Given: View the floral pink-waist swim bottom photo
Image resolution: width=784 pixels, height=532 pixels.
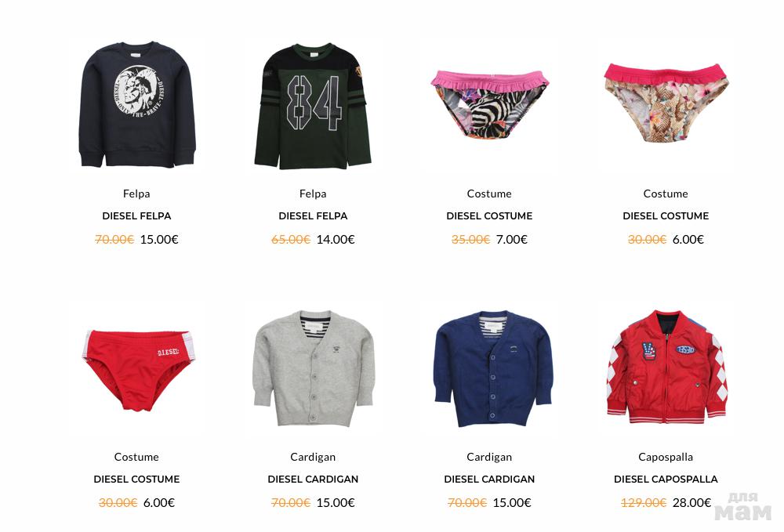Looking at the screenshot, I should 666,103.
